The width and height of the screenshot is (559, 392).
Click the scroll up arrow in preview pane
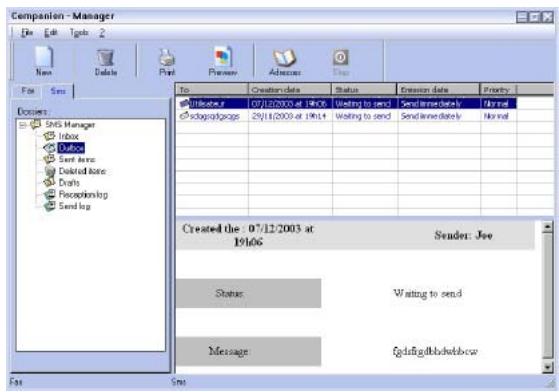click(x=547, y=227)
